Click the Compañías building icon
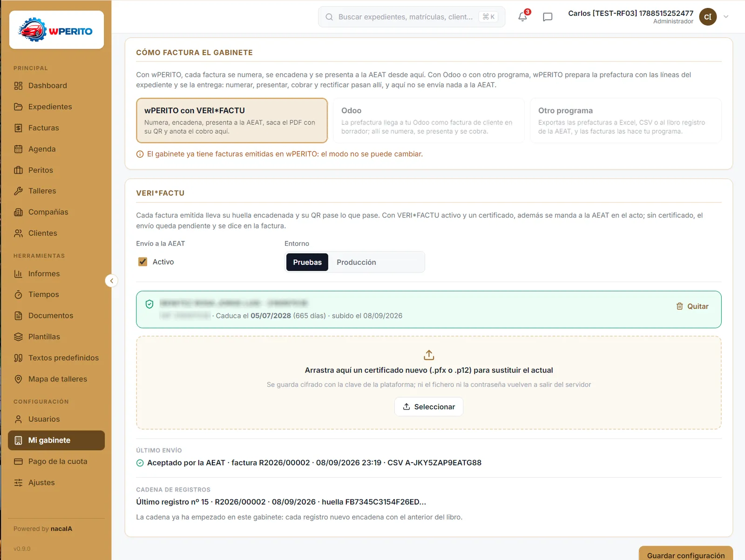The height and width of the screenshot is (560, 745). pyautogui.click(x=18, y=212)
